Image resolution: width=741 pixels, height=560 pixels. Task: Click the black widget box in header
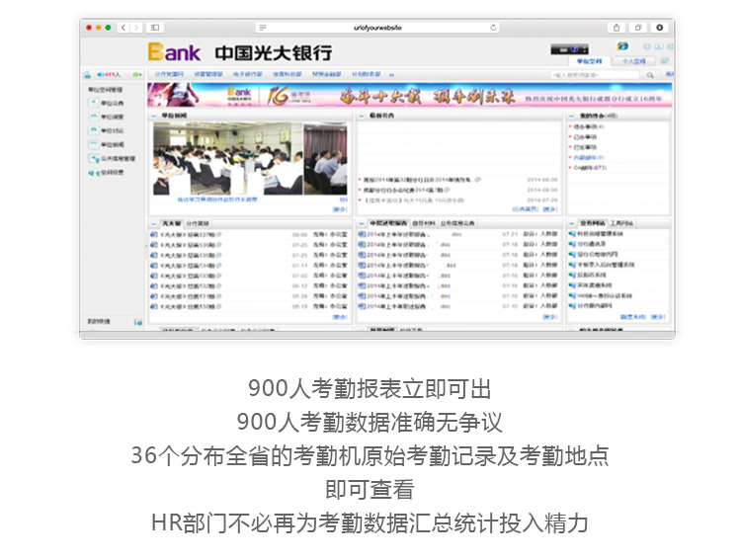[x=569, y=49]
